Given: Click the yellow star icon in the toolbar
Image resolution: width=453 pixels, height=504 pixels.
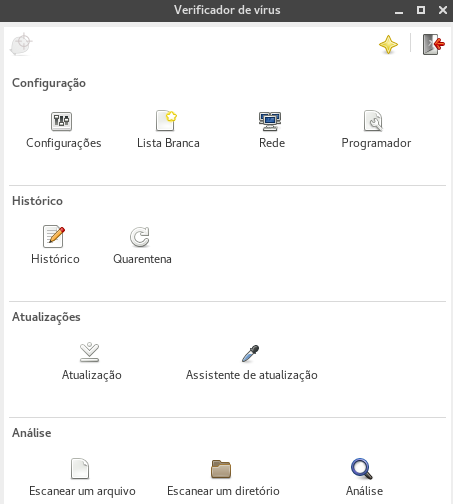Looking at the screenshot, I should 388,44.
